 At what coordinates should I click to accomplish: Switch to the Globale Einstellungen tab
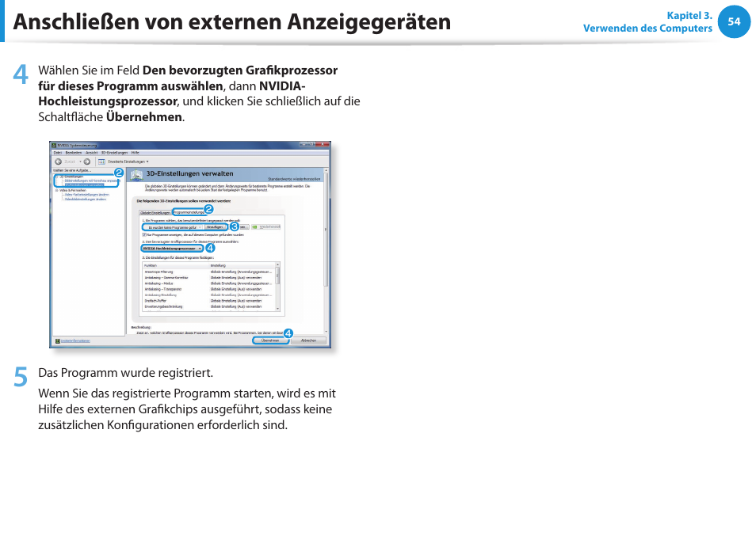pyautogui.click(x=155, y=212)
